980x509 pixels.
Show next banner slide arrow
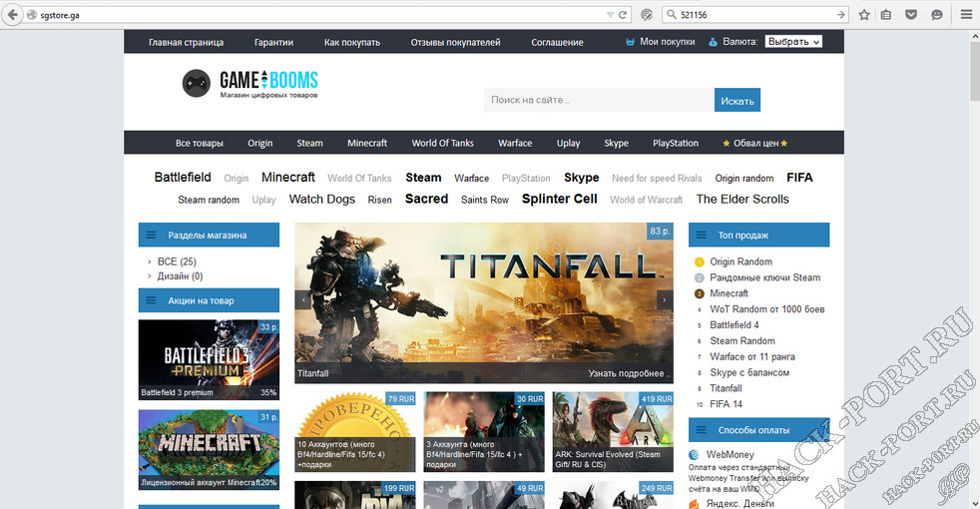pos(665,300)
